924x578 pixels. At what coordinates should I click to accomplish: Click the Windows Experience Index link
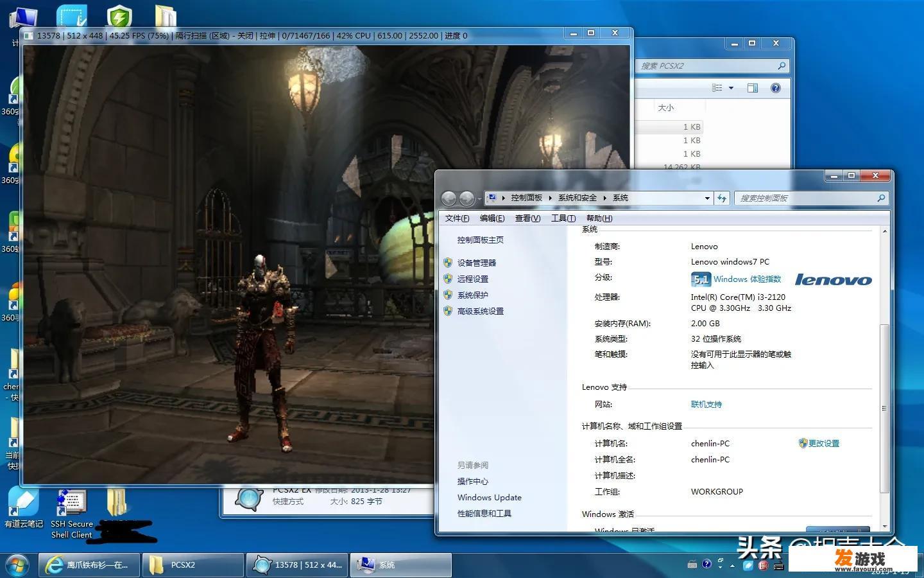point(747,279)
